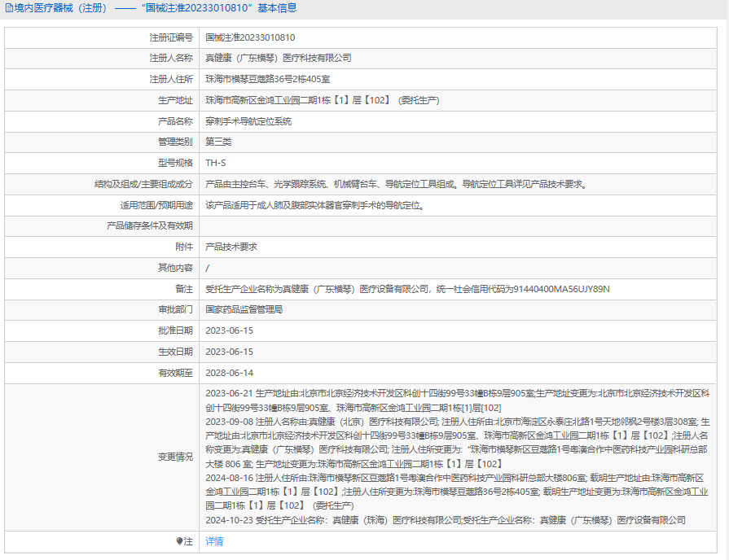Click the 注册证编号 label cell
729x560 pixels.
pyautogui.click(x=102, y=37)
